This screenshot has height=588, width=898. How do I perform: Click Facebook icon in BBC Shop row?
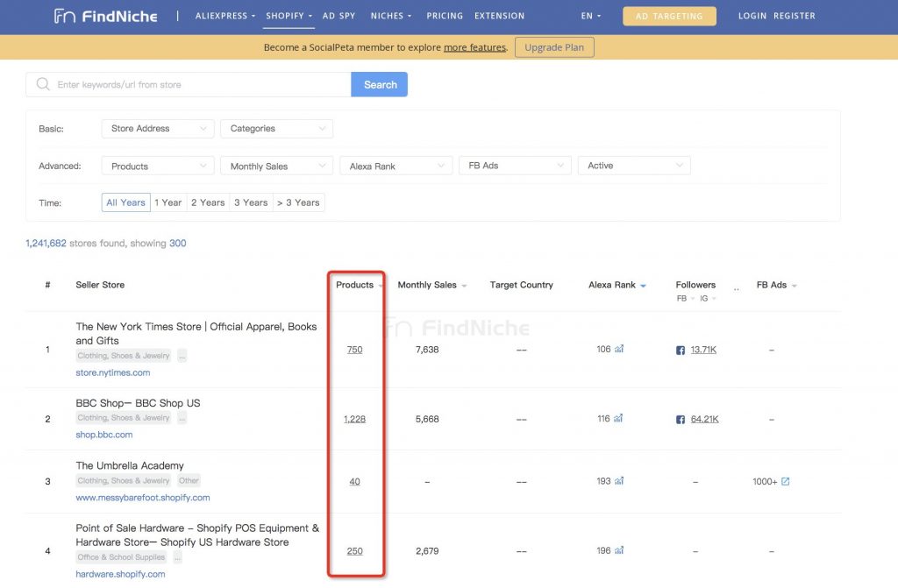pos(681,420)
